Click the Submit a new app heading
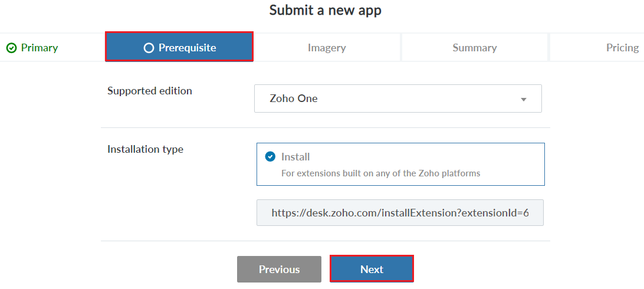This screenshot has height=289, width=644. [x=325, y=10]
